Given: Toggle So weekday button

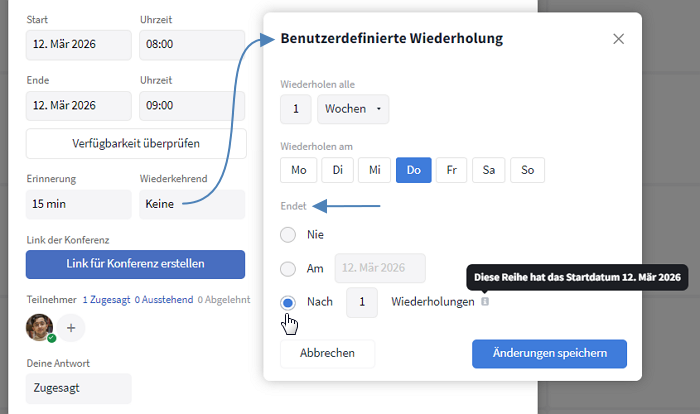Looking at the screenshot, I should click(x=527, y=170).
